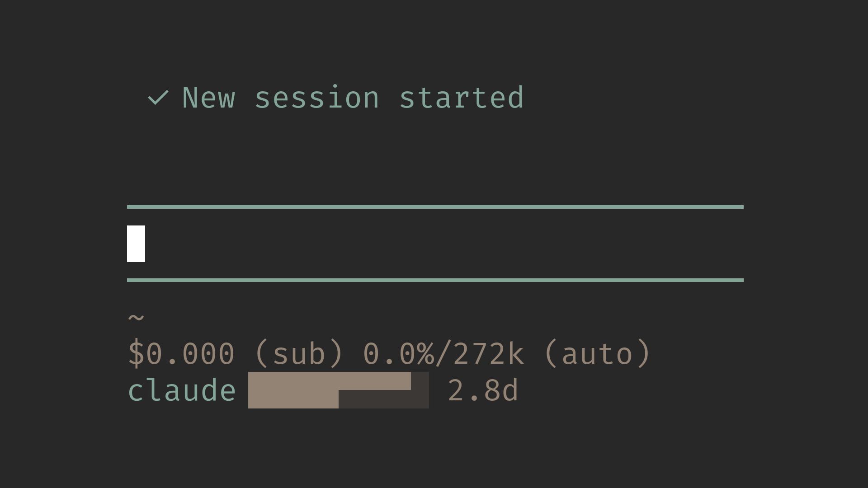The image size is (868, 488).
Task: Focus the empty prompt input area
Action: pyautogui.click(x=435, y=244)
